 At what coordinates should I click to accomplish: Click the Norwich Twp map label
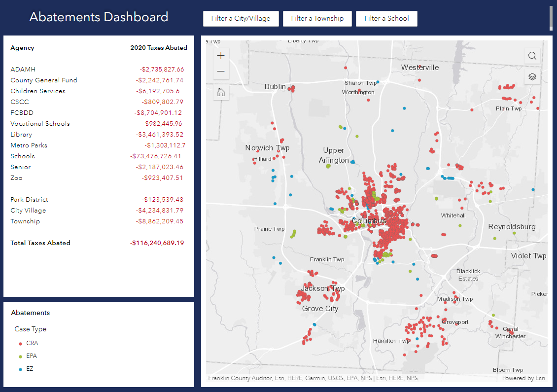click(268, 148)
